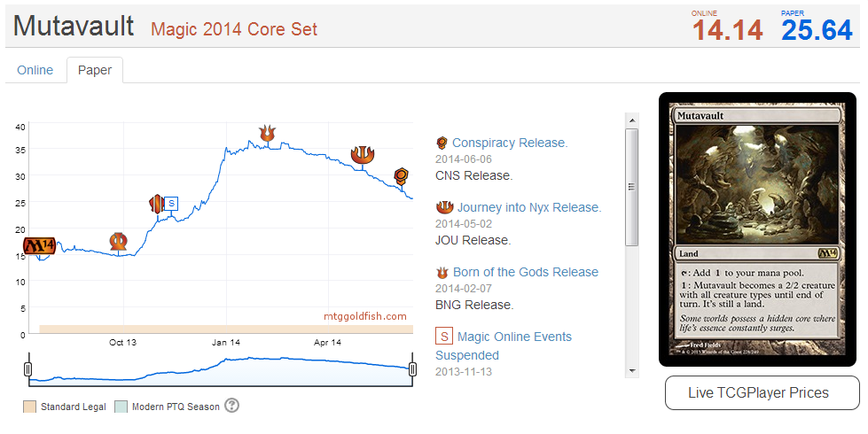This screenshot has width=868, height=434.
Task: Click the Mutavault card image
Action: (x=757, y=229)
